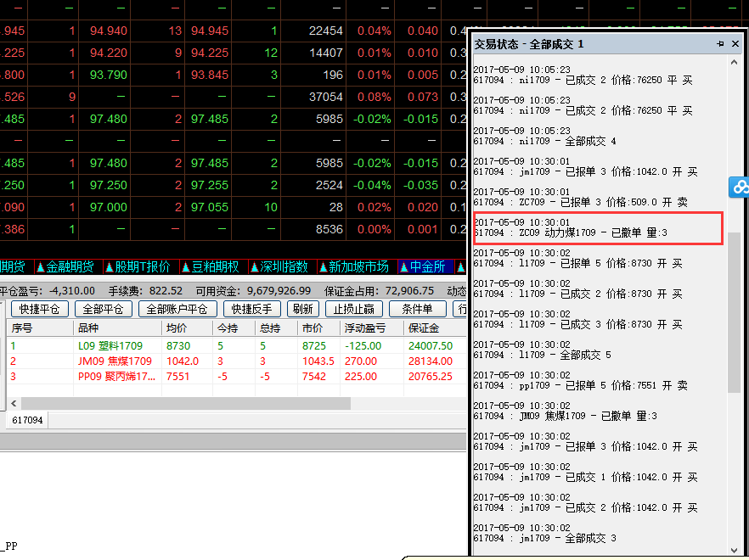The height and width of the screenshot is (560, 749).
Task: Click quote cell 94.940
Action: coord(109,31)
